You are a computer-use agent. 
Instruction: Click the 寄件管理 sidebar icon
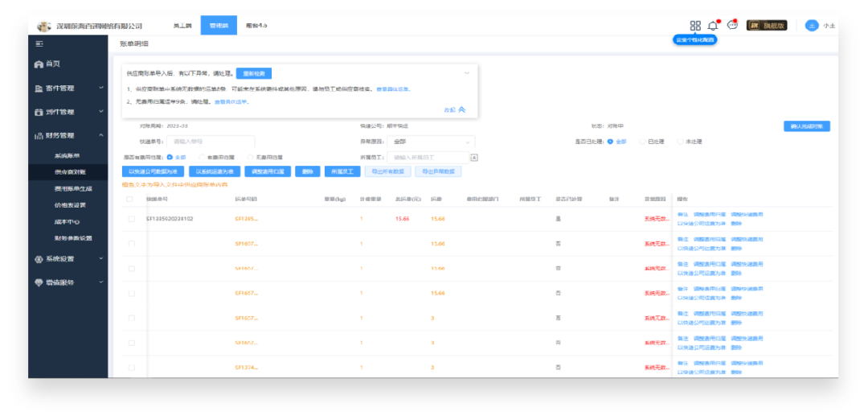pos(39,88)
